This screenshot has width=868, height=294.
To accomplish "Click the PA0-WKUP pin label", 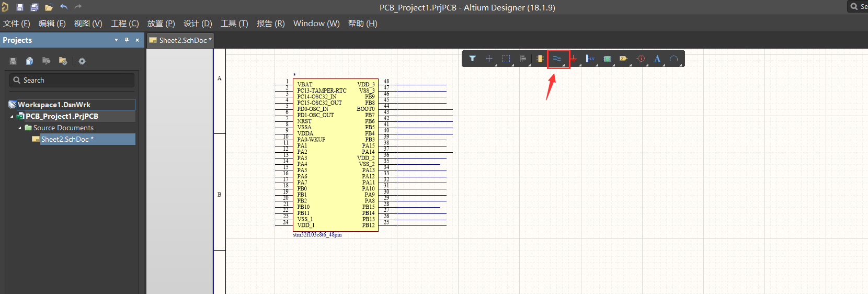I will [311, 139].
